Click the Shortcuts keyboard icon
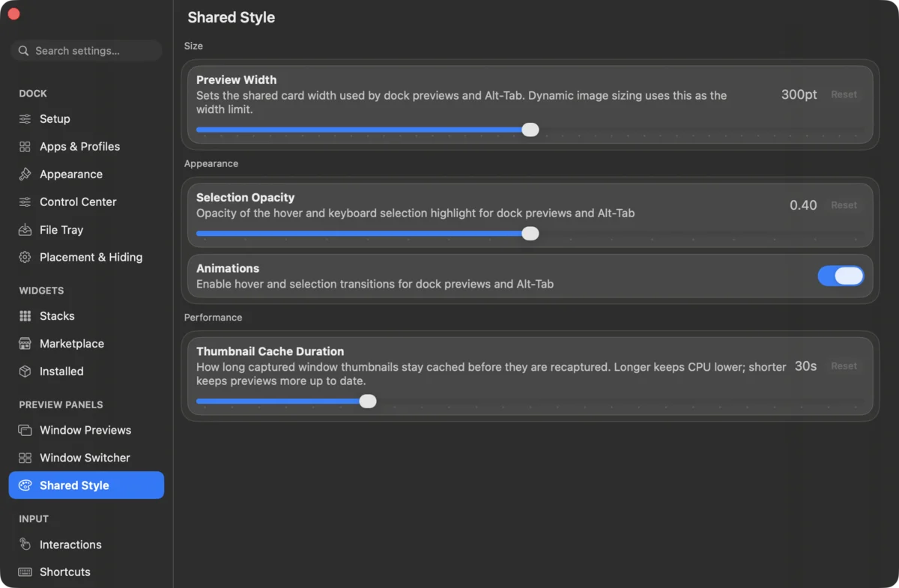 click(x=25, y=572)
